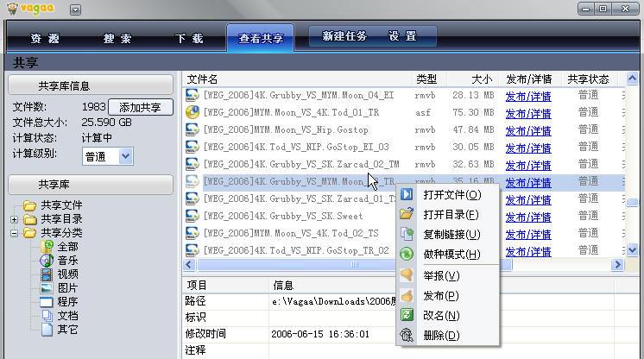Open 发布/详情 link for Moon_04_EI file
Image resolution: width=644 pixels, height=359 pixels.
[x=528, y=96]
